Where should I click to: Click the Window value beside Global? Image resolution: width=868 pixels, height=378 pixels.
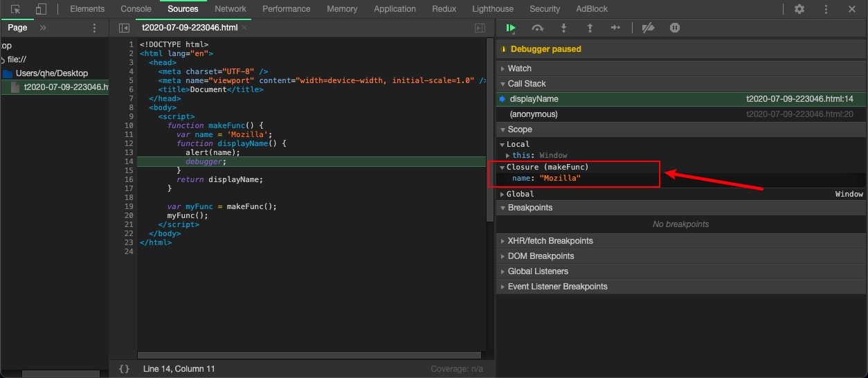849,195
